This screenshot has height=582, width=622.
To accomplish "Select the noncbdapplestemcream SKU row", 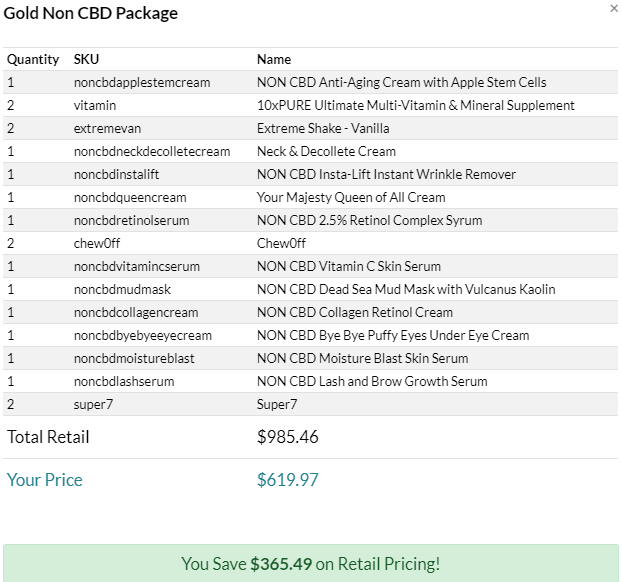I will 311,83.
